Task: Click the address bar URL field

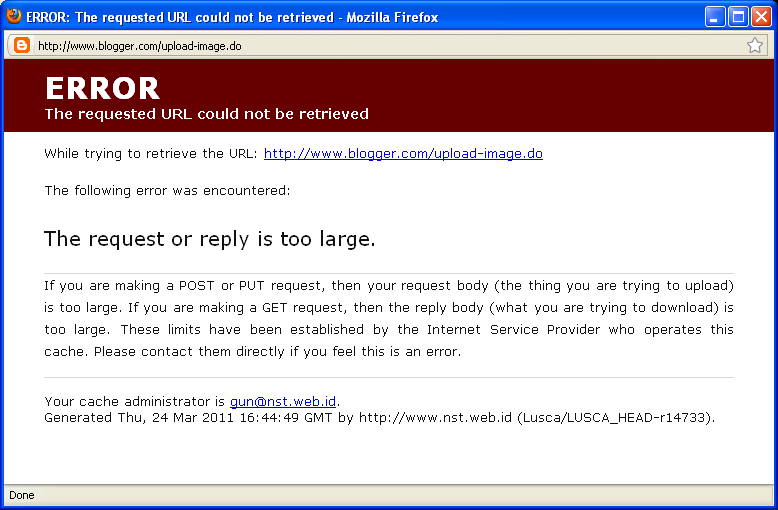Action: (388, 46)
